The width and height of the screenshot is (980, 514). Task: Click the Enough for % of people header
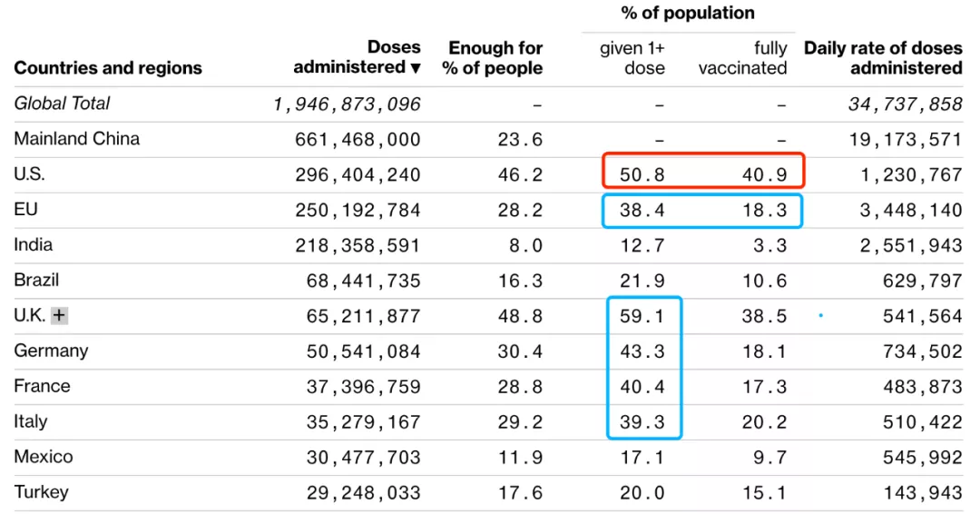[494, 58]
